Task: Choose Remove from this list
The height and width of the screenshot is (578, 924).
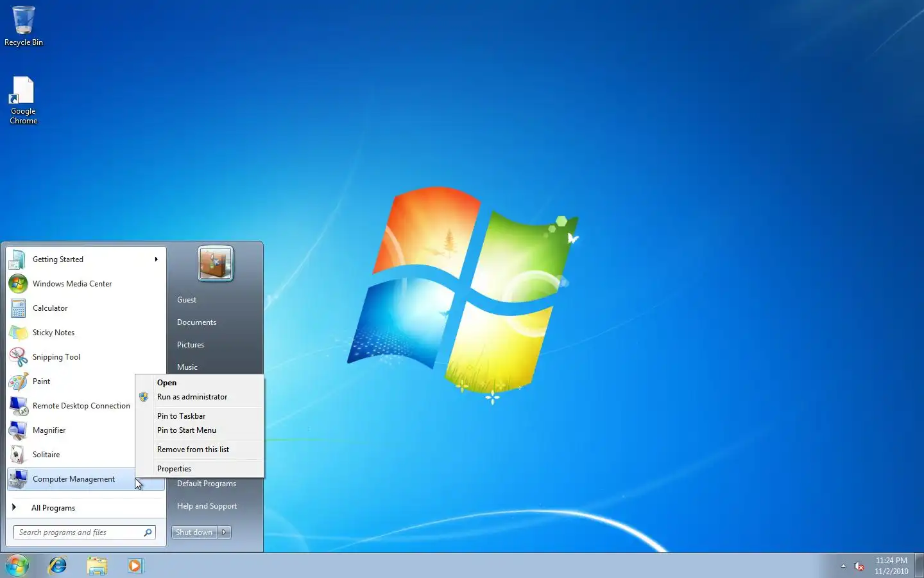Action: click(193, 450)
